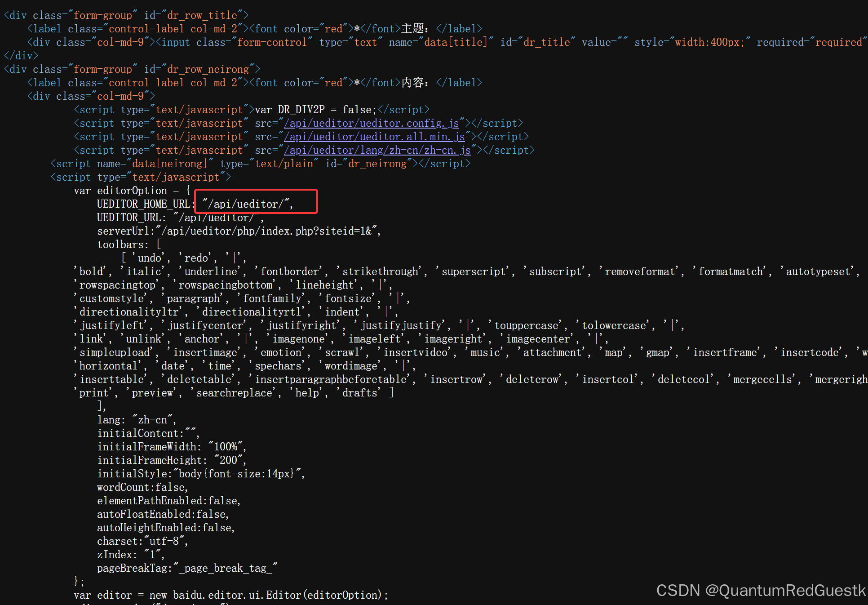
Task: Click the charset "utf-8" value
Action: 164,541
